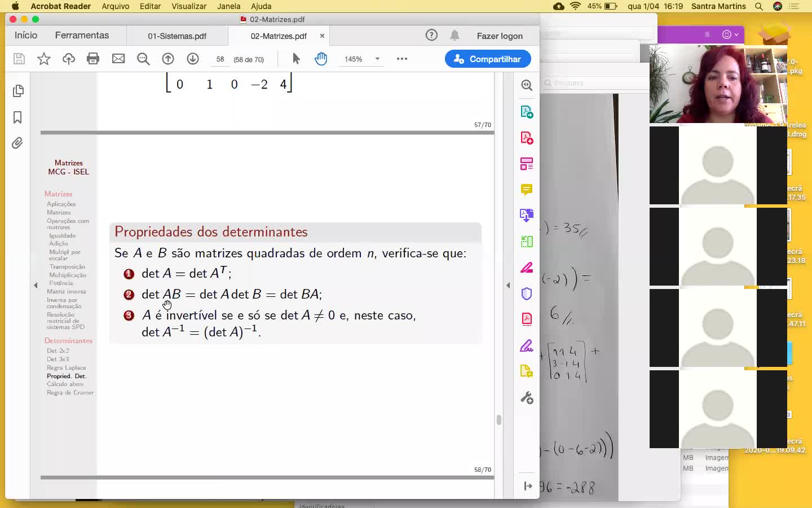Click the document vertical scrollbar thumb
The width and height of the screenshot is (812, 508).
coord(498,420)
